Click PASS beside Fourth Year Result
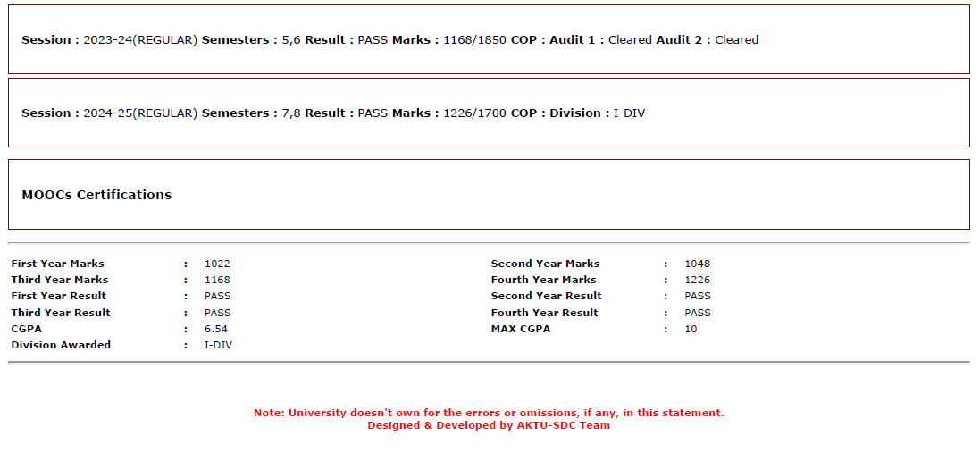 698,313
